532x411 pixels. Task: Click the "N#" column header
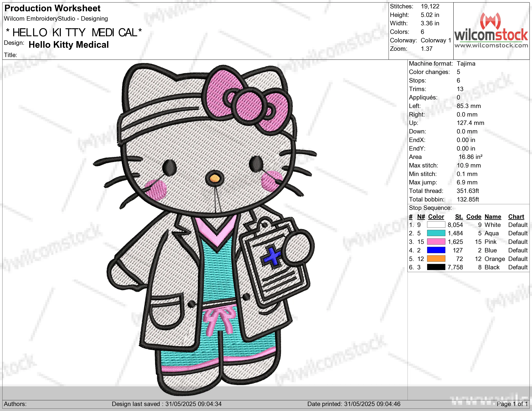[x=421, y=217]
